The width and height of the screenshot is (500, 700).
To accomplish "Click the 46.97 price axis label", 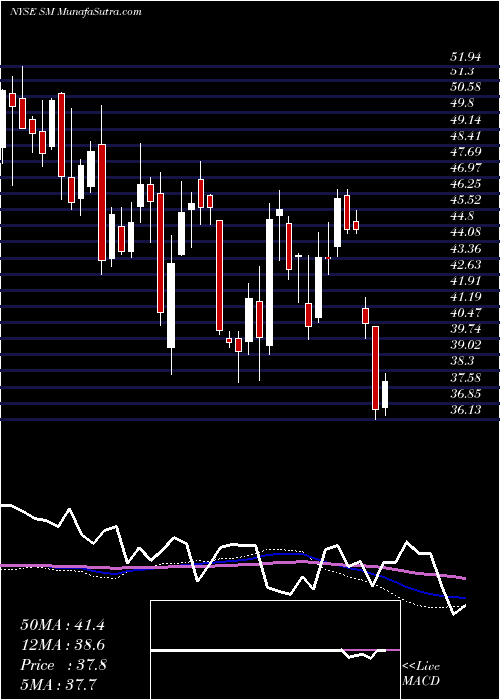I will pyautogui.click(x=466, y=168).
